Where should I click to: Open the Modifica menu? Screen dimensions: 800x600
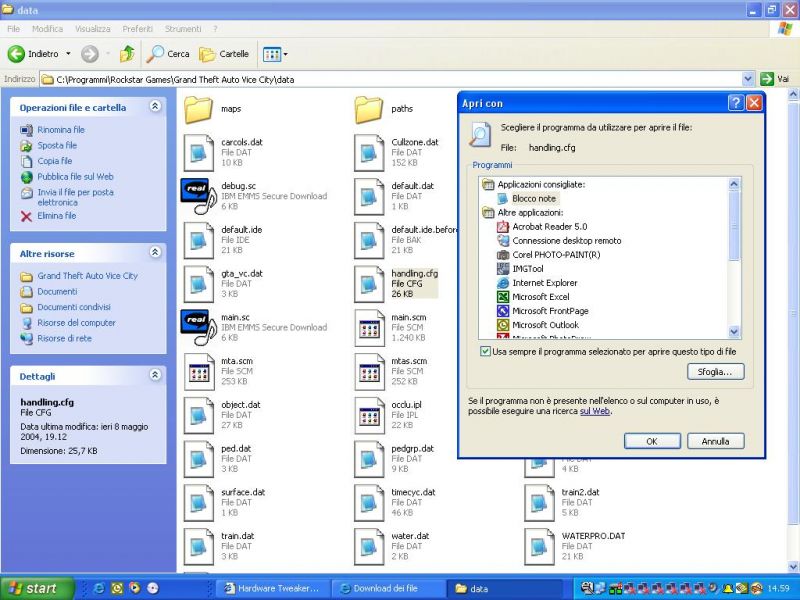[47, 29]
